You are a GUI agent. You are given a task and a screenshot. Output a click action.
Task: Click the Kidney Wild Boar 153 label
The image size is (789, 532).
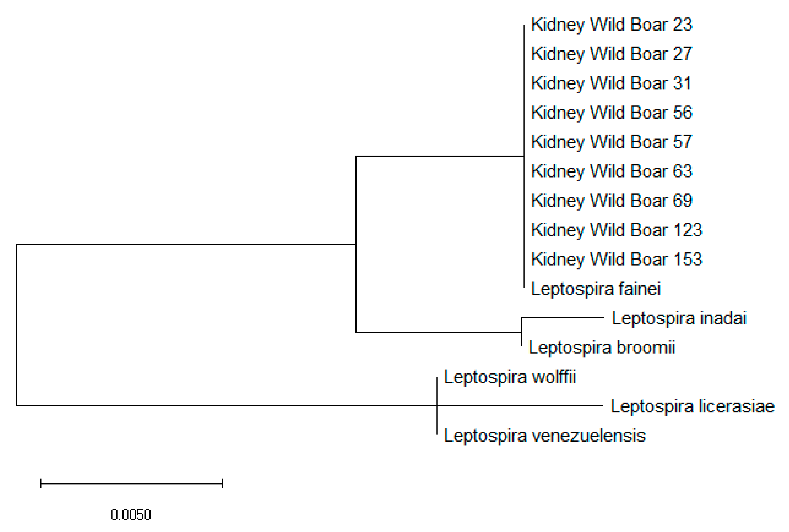(616, 260)
